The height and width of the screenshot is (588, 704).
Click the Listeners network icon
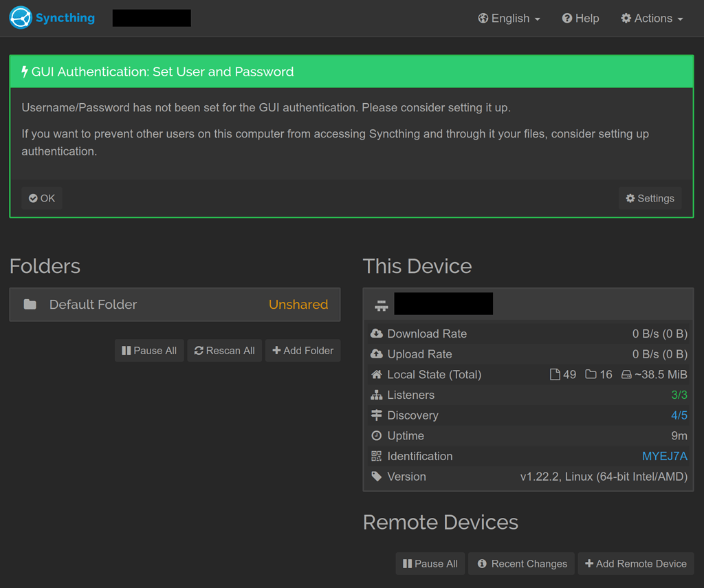coord(376,395)
